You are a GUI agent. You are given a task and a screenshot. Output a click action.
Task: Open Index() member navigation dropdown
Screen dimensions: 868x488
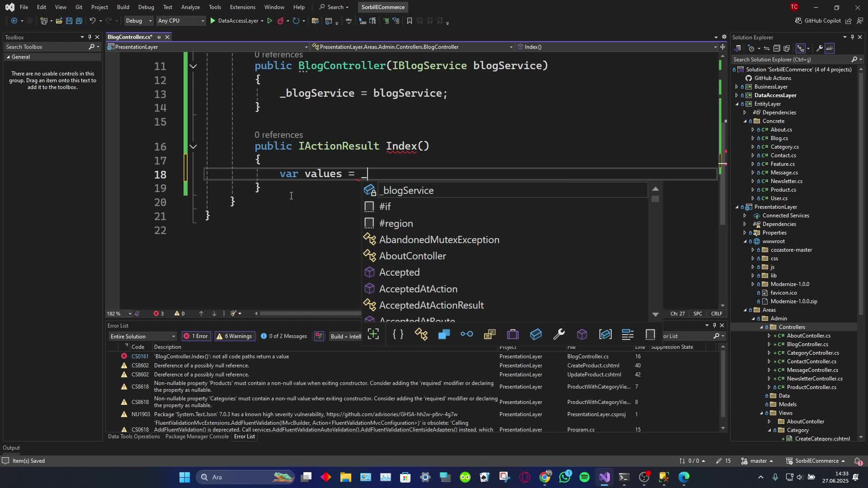click(x=616, y=47)
